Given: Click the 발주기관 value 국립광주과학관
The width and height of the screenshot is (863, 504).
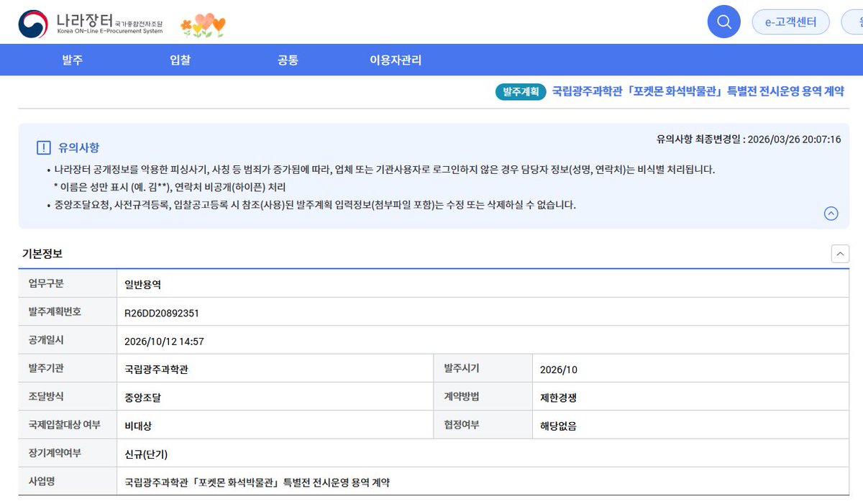Looking at the screenshot, I should 157,370.
